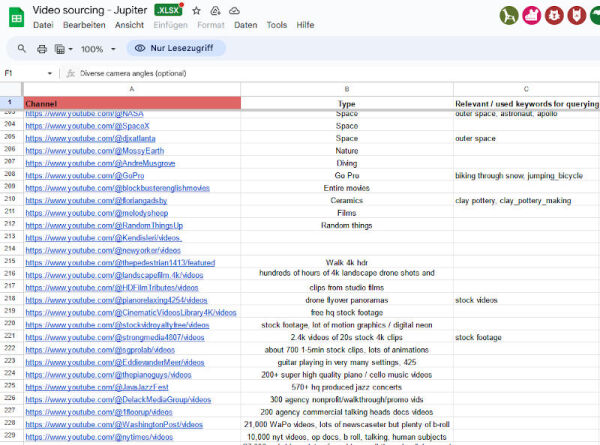Click the green anonymous collaborator avatar

(509, 16)
